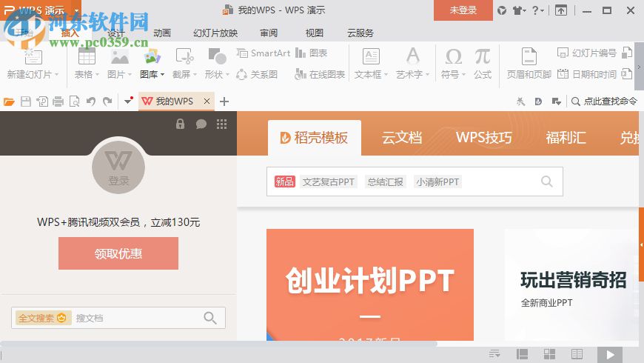Click the normal view icon in status bar

522,354
